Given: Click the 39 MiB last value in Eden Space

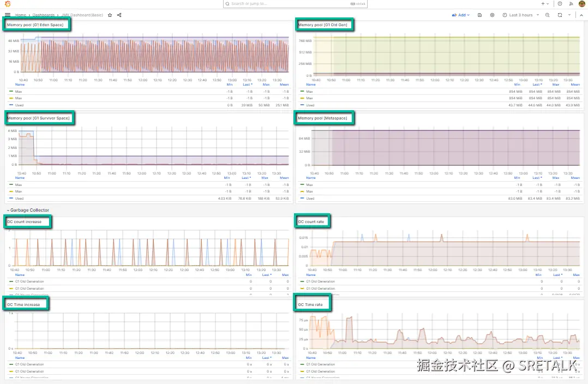Looking at the screenshot, I should click(x=247, y=105).
